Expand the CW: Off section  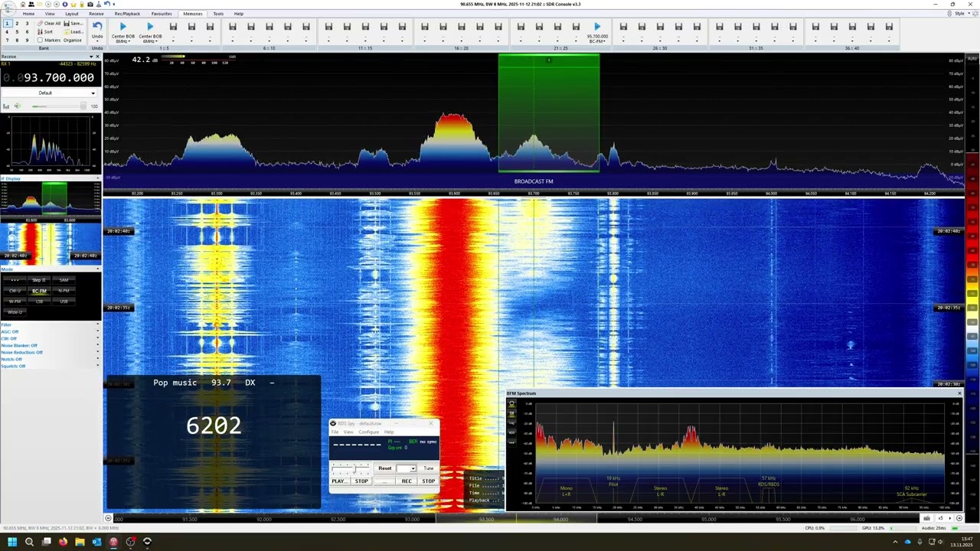tap(50, 339)
